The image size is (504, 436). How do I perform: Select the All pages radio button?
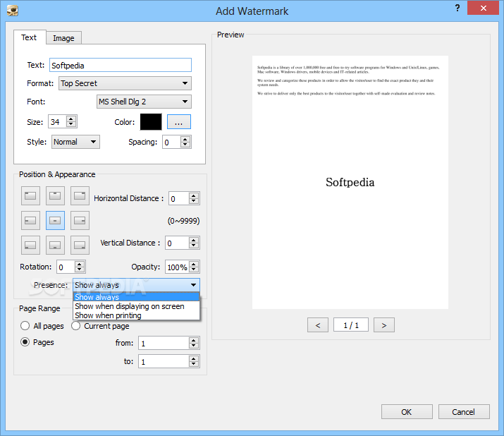point(25,326)
